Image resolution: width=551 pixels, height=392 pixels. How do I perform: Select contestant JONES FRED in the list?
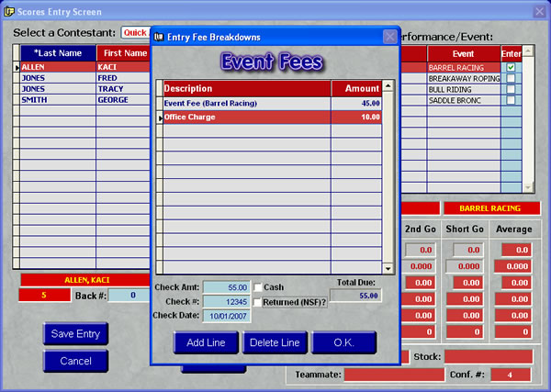83,79
